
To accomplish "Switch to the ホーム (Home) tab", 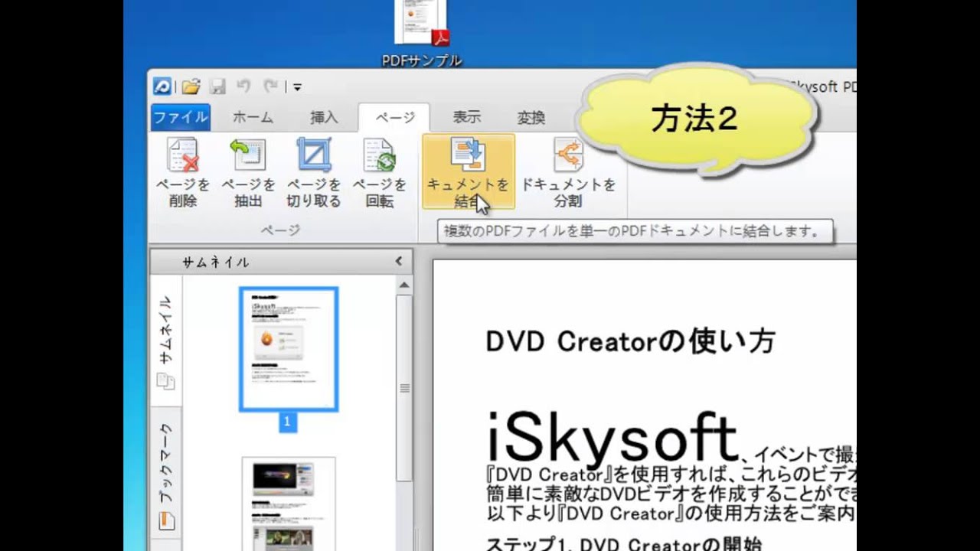I will (253, 117).
